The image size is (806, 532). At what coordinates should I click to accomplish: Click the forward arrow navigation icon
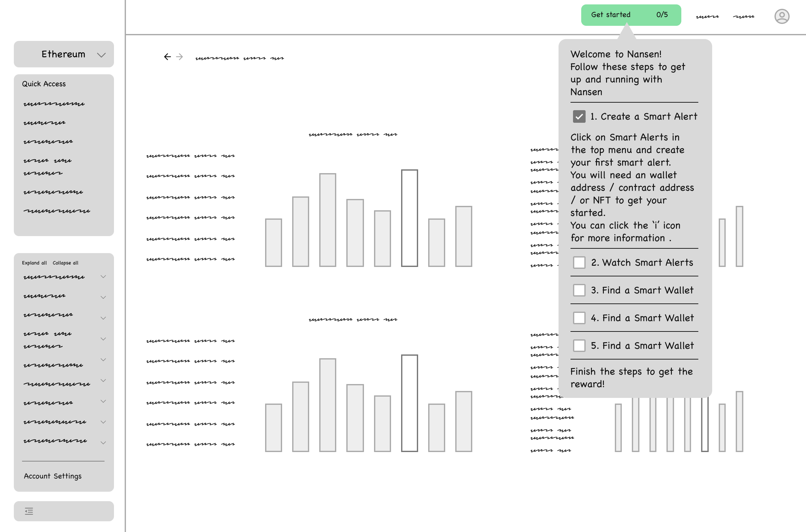click(x=179, y=57)
